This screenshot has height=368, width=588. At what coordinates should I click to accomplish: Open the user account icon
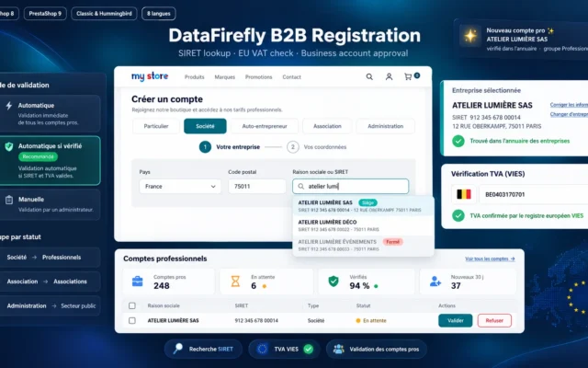pos(389,77)
